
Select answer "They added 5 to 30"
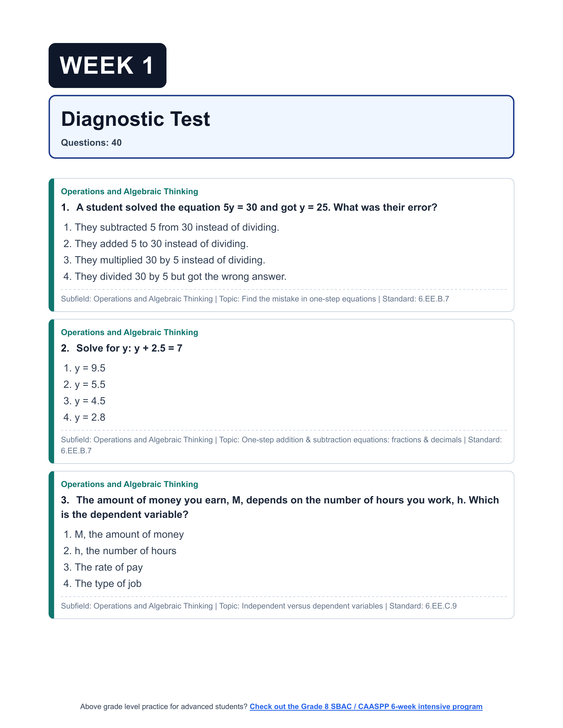161,244
